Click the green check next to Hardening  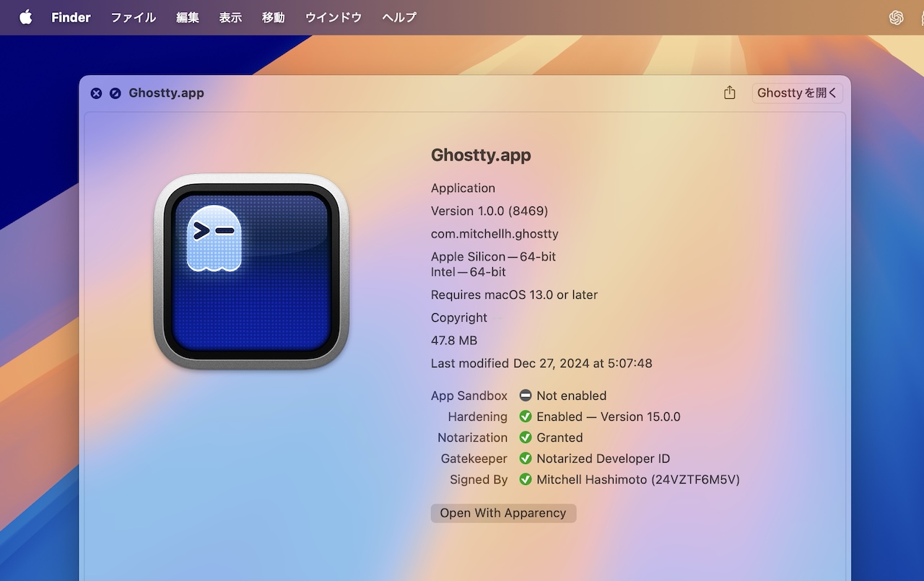526,416
